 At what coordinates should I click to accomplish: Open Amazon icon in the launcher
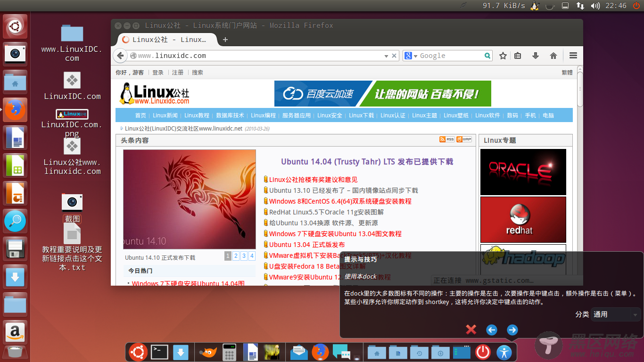tap(16, 332)
